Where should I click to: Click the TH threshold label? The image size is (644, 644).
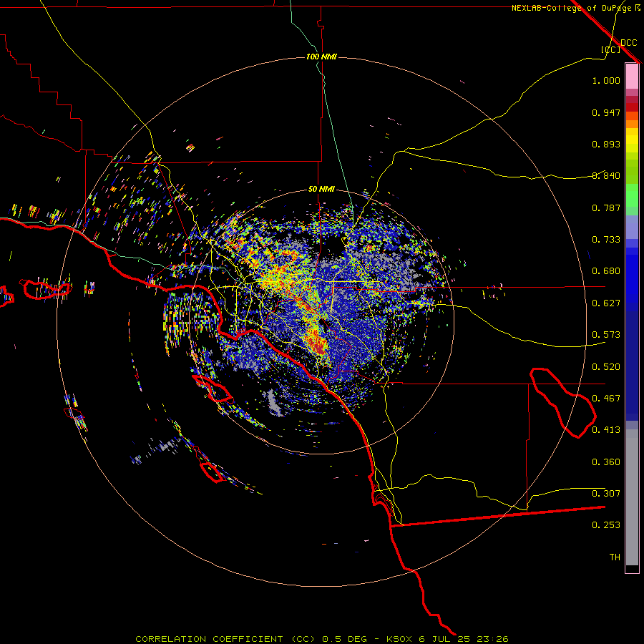coord(615,557)
